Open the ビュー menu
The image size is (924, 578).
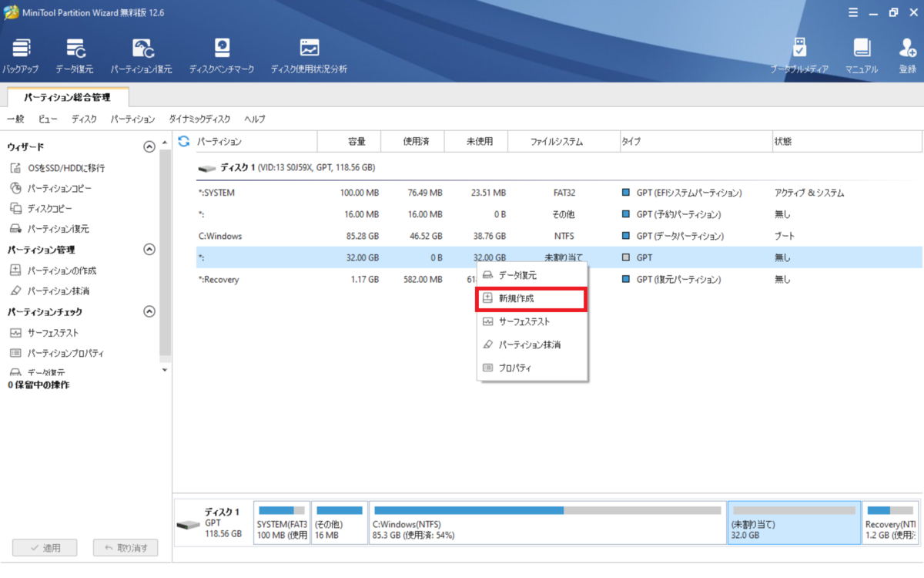pyautogui.click(x=48, y=119)
